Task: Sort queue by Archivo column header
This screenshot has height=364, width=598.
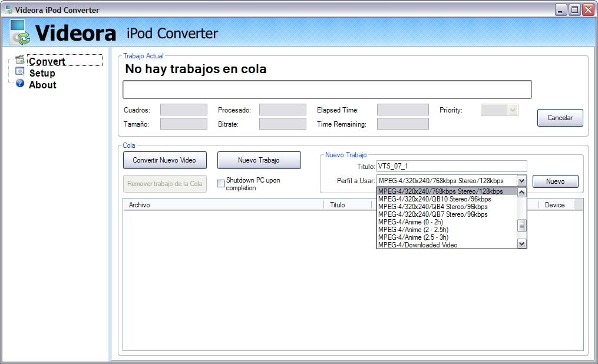Action: coord(223,205)
